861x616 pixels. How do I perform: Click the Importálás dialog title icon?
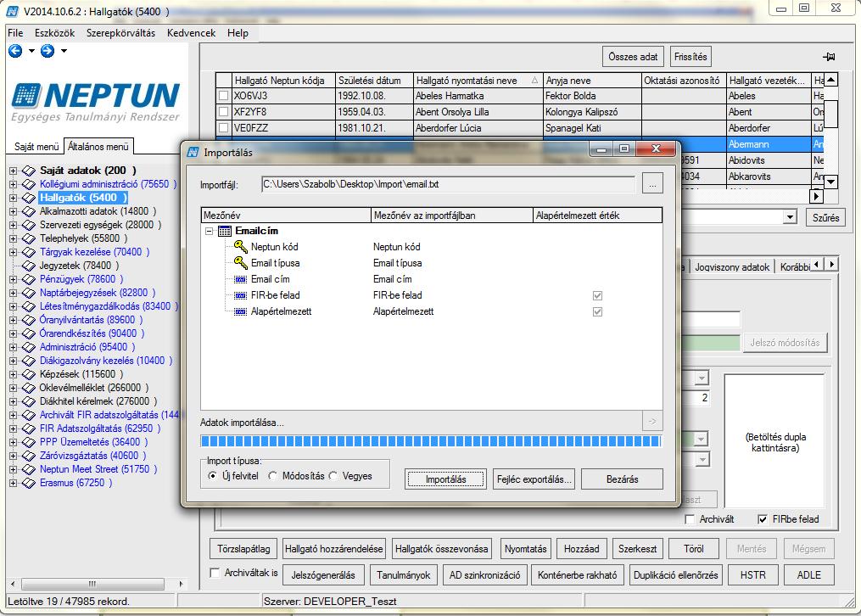pos(193,152)
